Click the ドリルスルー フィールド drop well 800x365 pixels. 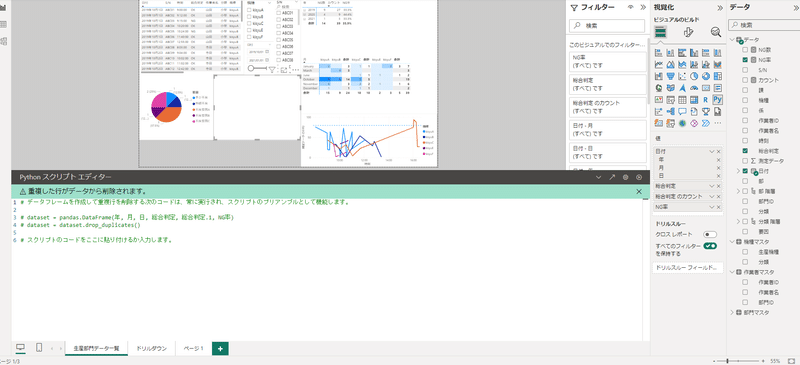pyautogui.click(x=688, y=267)
